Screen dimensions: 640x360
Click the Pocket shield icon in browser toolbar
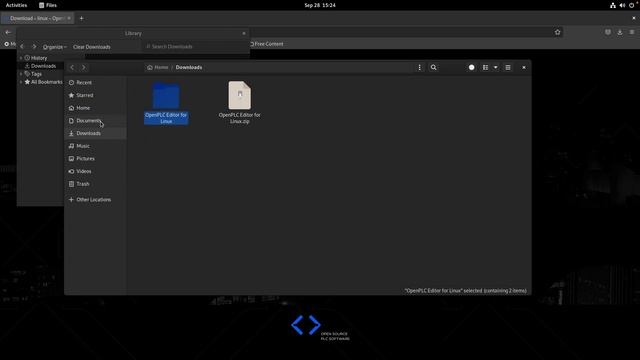pyautogui.click(x=608, y=32)
